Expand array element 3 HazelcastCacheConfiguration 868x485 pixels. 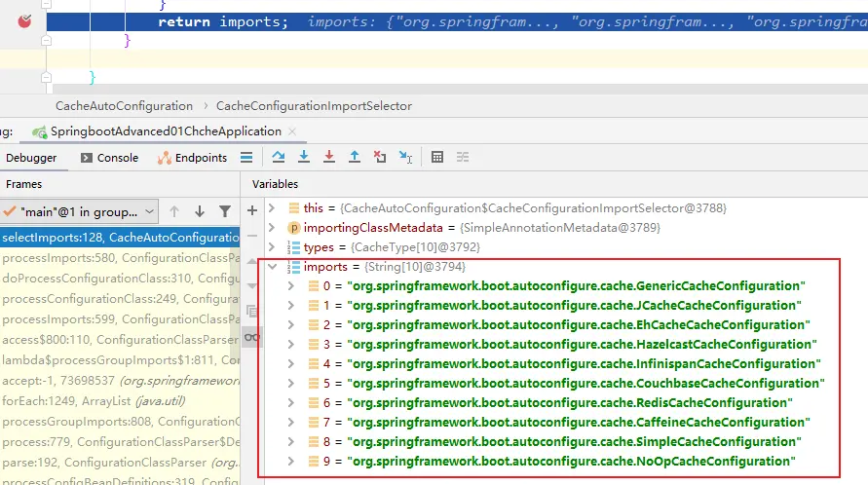coord(291,345)
